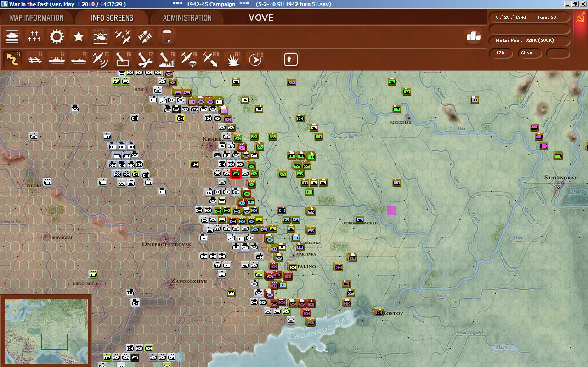Switch to ADMINISTRATION tab
The height and width of the screenshot is (368, 588).
pos(187,18)
